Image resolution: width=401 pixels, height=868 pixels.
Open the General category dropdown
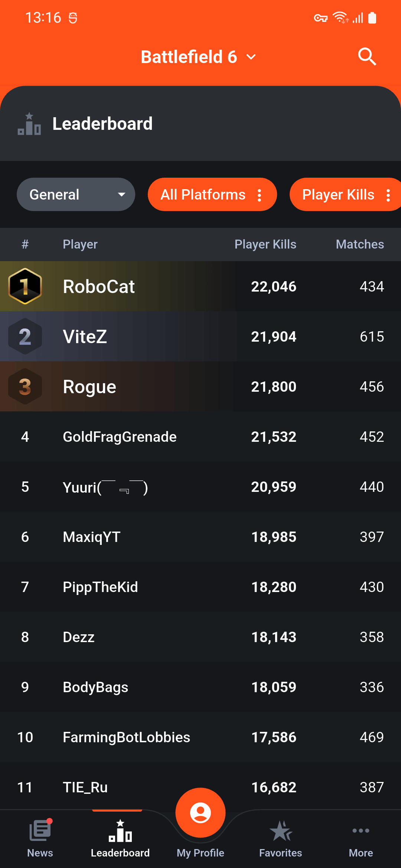[76, 194]
